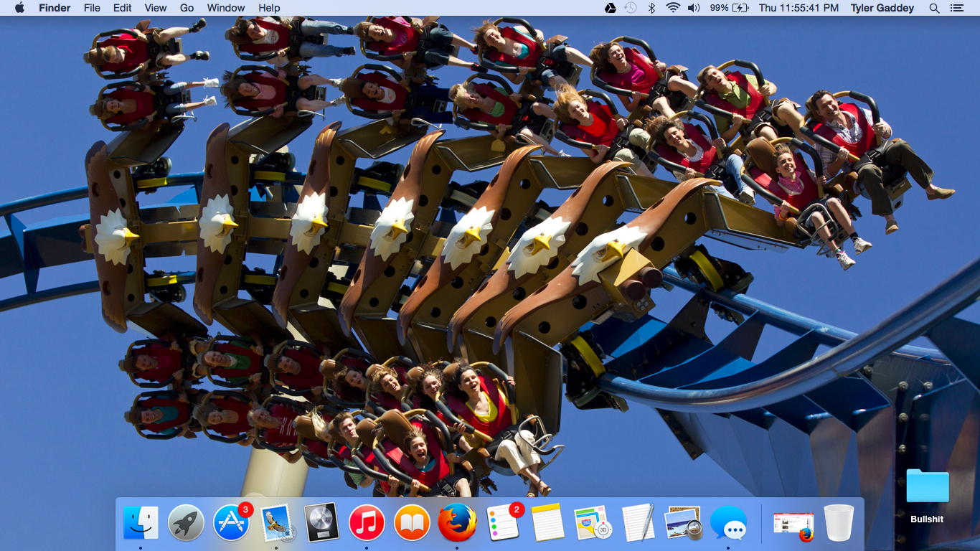Open the Apple menu
This screenshot has height=551, width=980.
[19, 8]
